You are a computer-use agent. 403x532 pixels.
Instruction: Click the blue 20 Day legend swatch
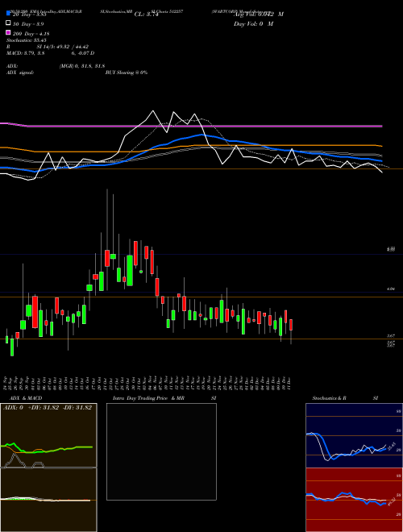click(x=8, y=14)
